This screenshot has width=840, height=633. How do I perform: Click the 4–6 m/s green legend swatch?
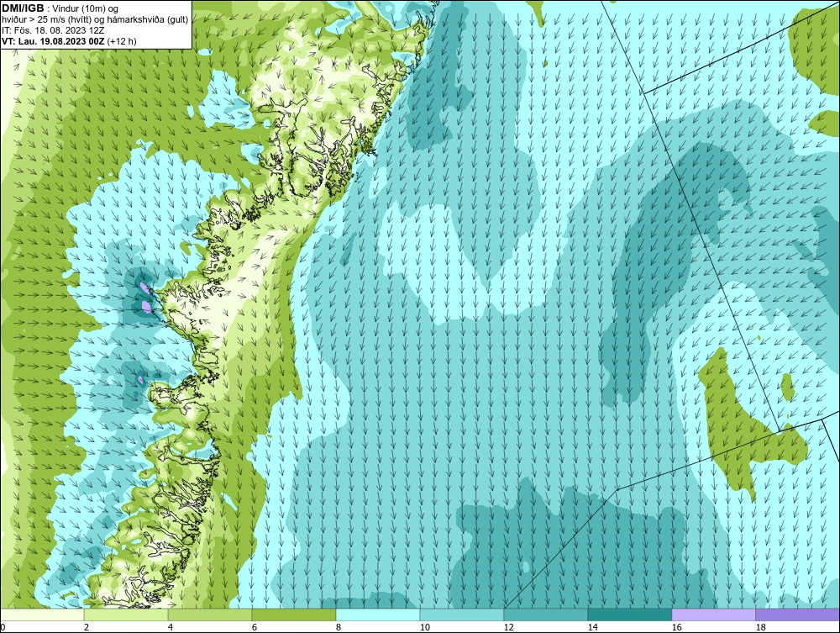point(210,615)
